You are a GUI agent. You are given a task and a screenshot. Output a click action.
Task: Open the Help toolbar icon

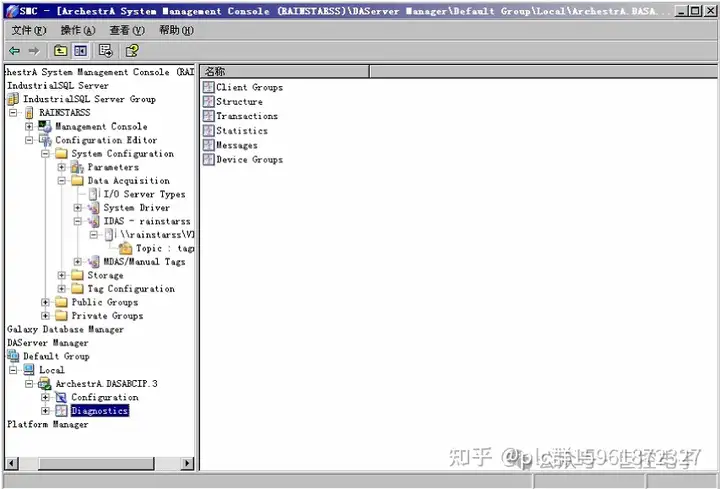(x=132, y=51)
